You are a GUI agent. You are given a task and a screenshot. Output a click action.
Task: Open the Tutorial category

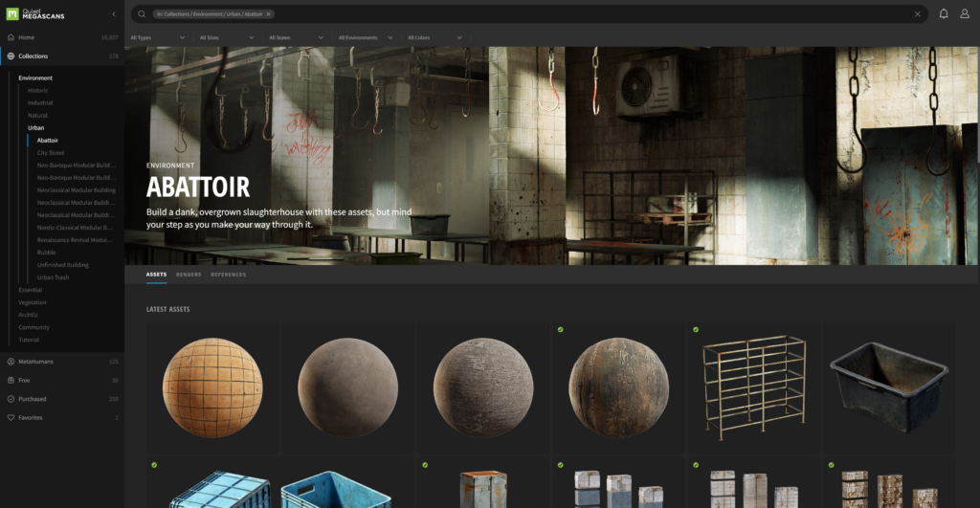(x=28, y=340)
